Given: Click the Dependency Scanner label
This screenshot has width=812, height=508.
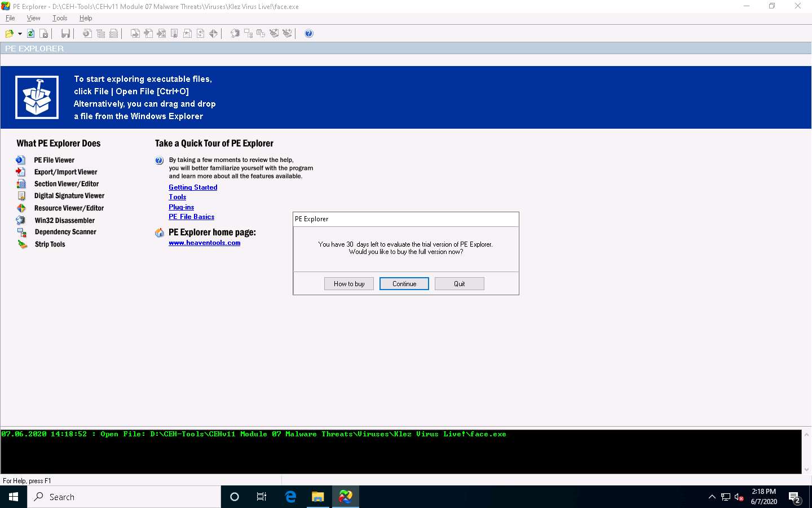Looking at the screenshot, I should [65, 232].
